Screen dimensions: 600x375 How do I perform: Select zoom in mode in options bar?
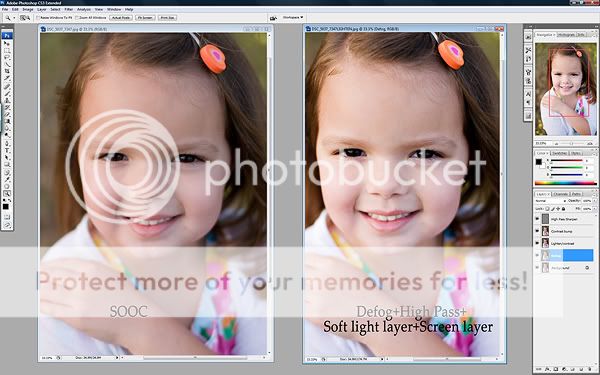[23, 18]
